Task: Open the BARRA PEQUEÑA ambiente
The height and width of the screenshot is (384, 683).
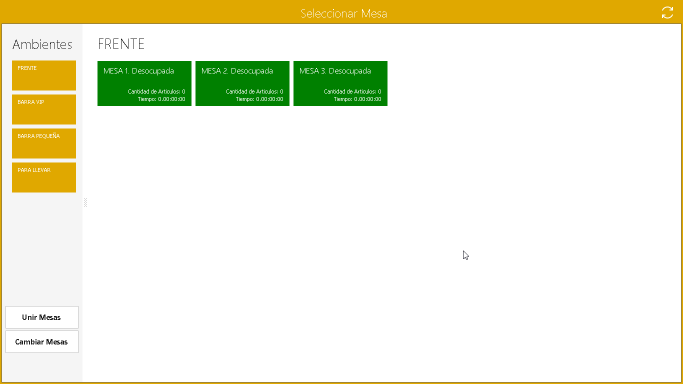Action: coord(44,143)
